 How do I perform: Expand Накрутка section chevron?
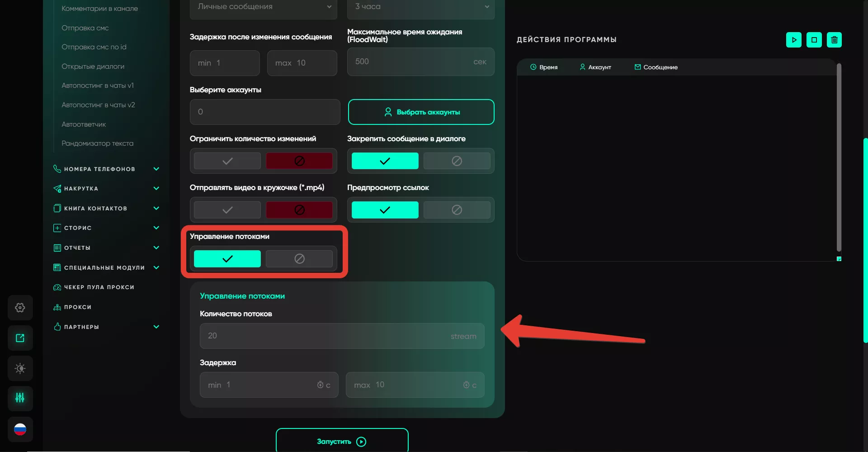click(x=156, y=188)
